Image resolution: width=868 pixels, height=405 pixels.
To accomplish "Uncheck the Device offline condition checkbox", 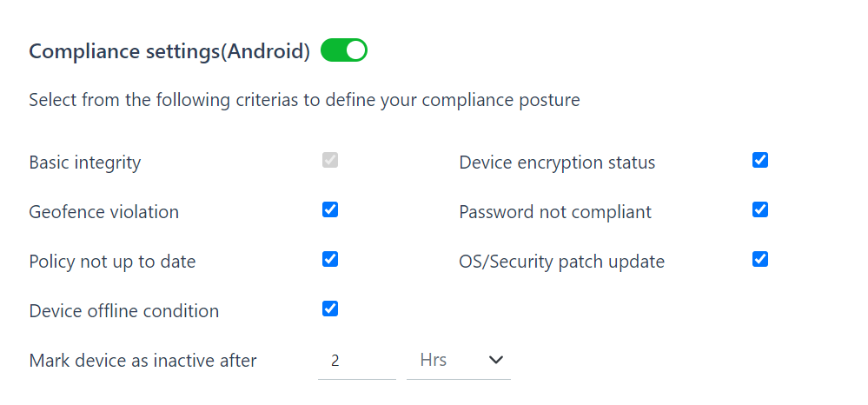I will tap(330, 309).
